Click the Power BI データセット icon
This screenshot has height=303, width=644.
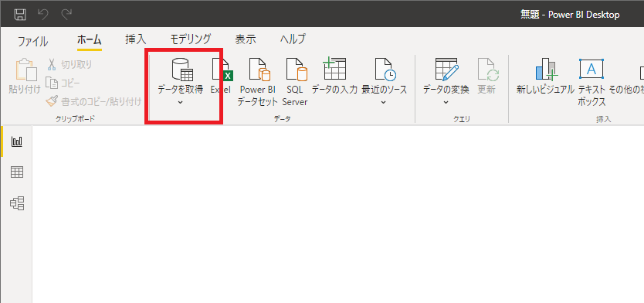tap(259, 69)
